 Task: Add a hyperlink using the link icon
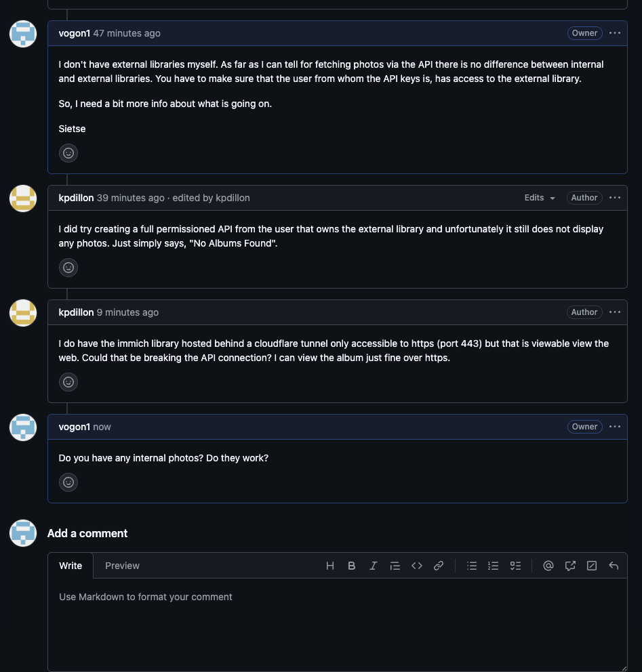(439, 566)
